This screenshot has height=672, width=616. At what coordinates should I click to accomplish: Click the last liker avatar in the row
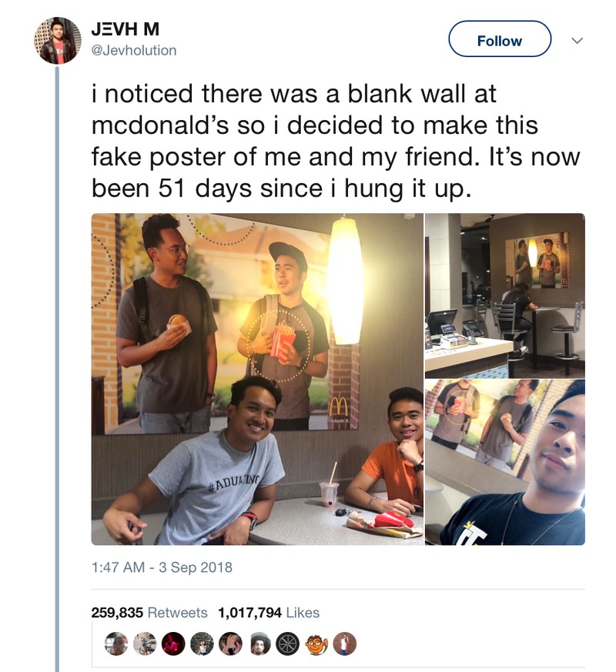[x=344, y=644]
